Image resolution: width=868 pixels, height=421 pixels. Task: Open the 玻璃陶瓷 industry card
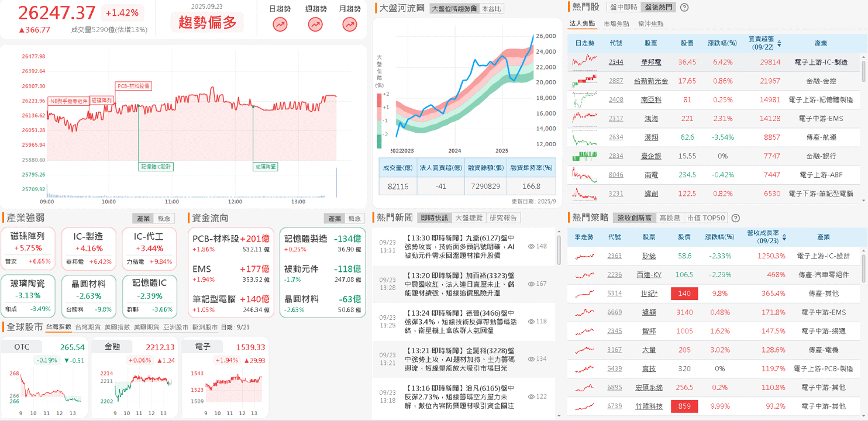tap(27, 296)
